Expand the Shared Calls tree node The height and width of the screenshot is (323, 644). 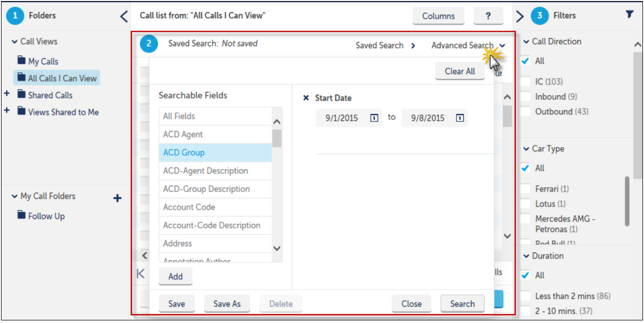coord(7,95)
